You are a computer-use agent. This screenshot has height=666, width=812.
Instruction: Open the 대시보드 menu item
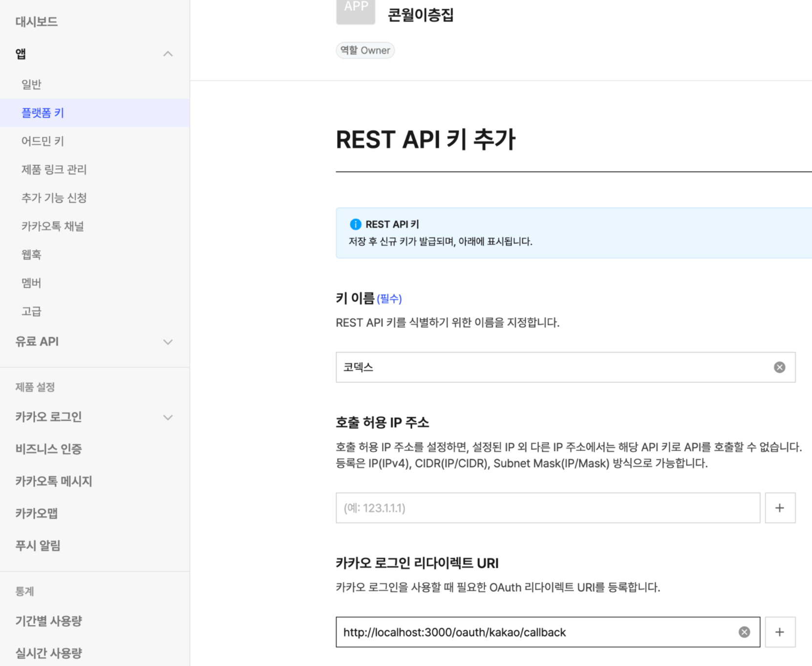pos(37,21)
